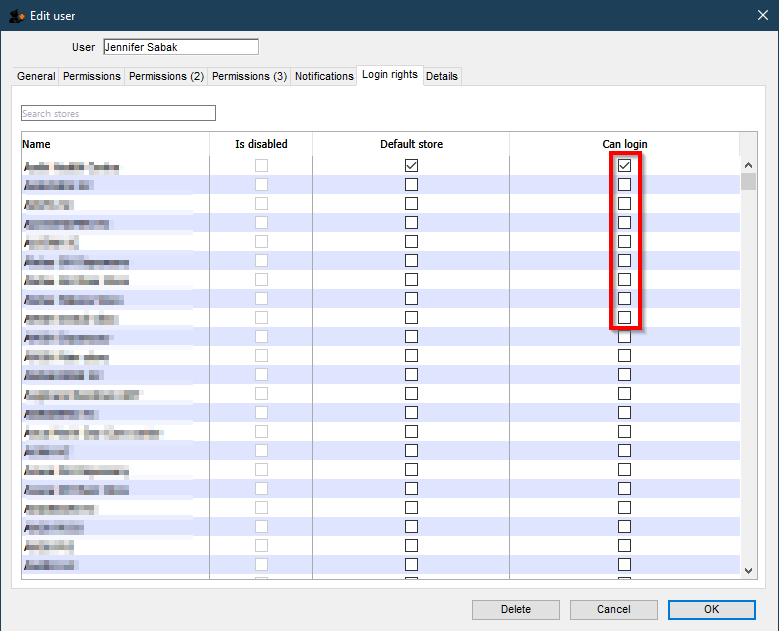Uncheck Can login in first row
The height and width of the screenshot is (631, 779).
click(x=624, y=165)
